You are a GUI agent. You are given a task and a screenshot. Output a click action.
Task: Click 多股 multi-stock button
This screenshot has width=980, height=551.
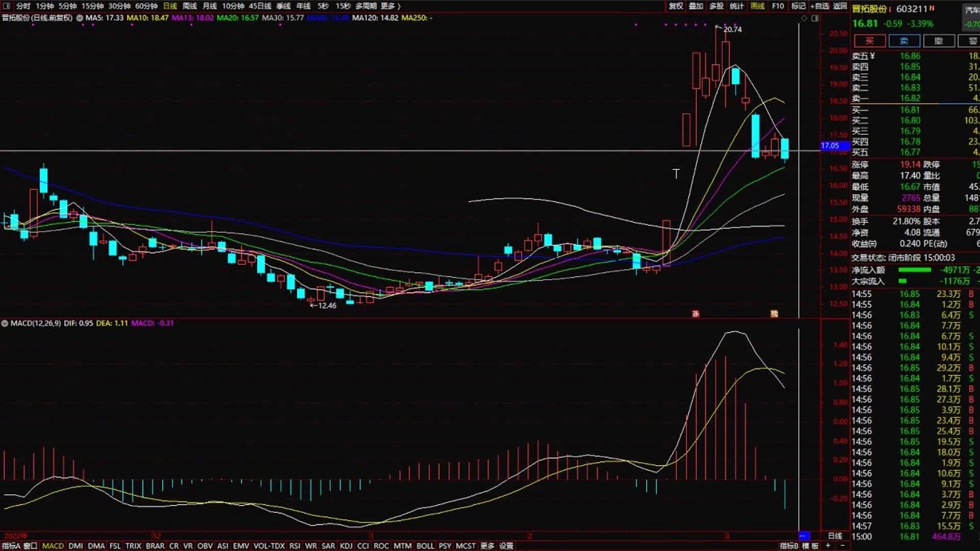[717, 6]
